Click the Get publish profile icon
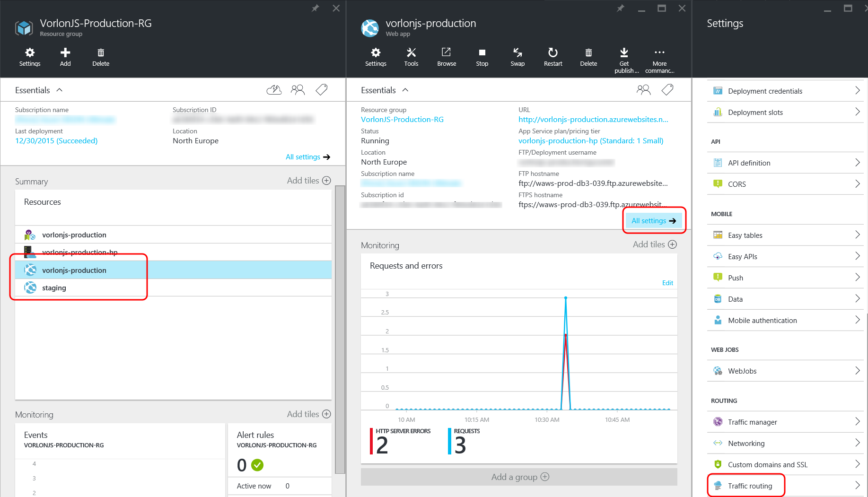868x497 pixels. 624,57
